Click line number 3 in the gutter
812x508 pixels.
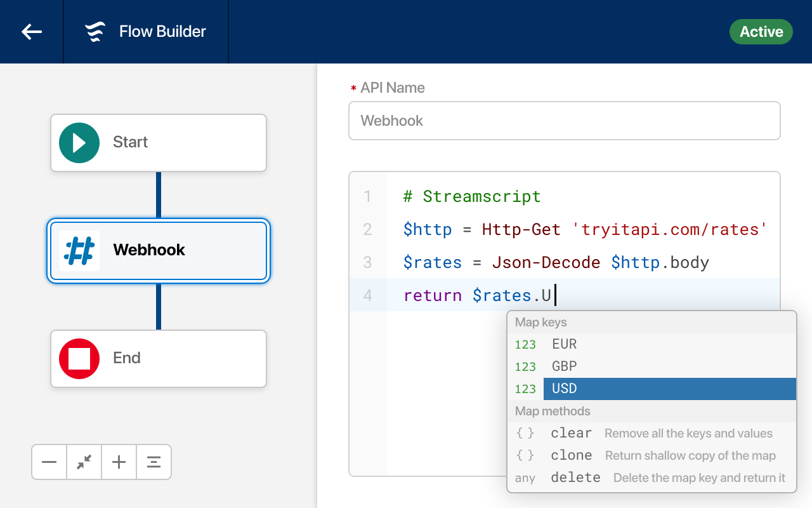[367, 262]
